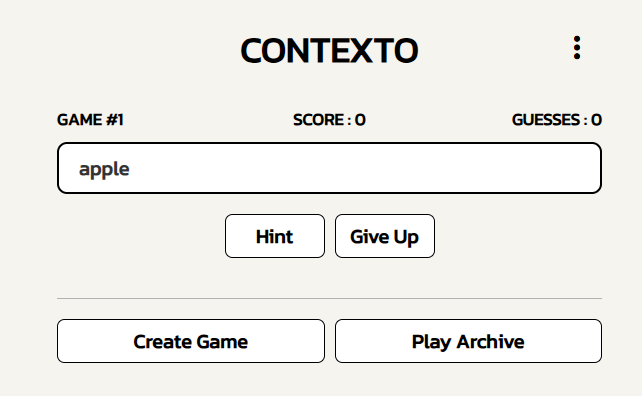Click the horizontal divider below Hint
The image size is (642, 396).
pos(329,299)
